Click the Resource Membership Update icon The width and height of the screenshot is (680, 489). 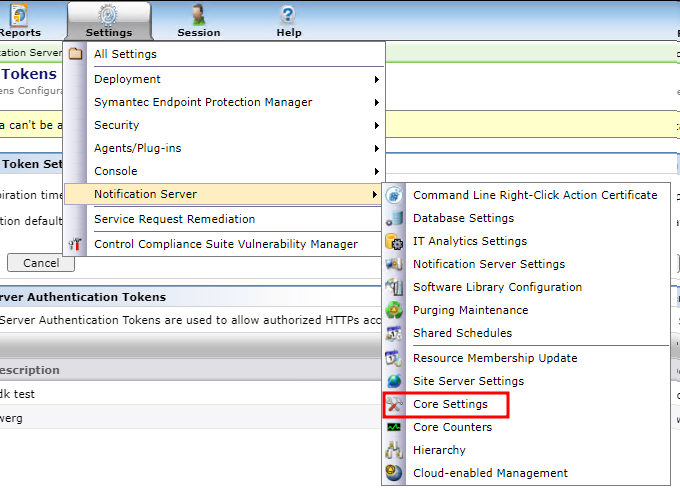394,358
